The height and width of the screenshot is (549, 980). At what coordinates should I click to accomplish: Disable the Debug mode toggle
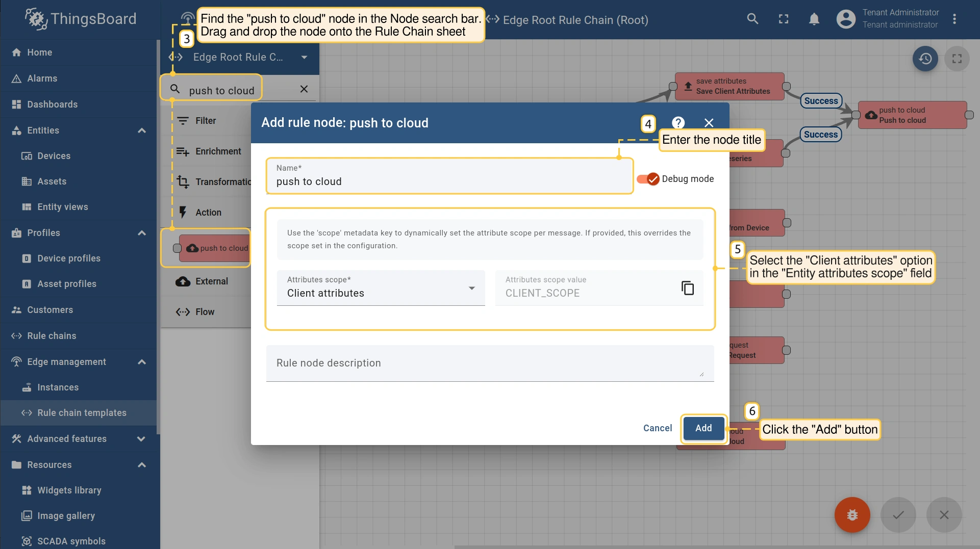(x=648, y=179)
